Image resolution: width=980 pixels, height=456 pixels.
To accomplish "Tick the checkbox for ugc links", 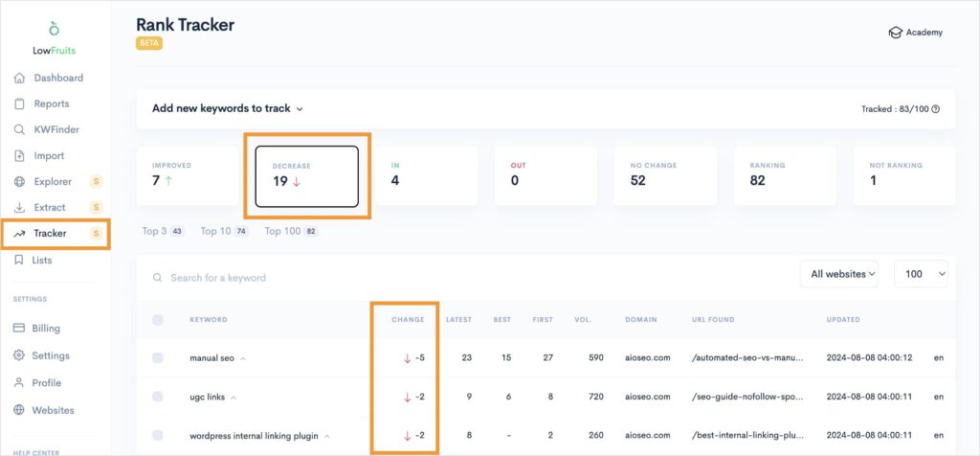I will (158, 397).
